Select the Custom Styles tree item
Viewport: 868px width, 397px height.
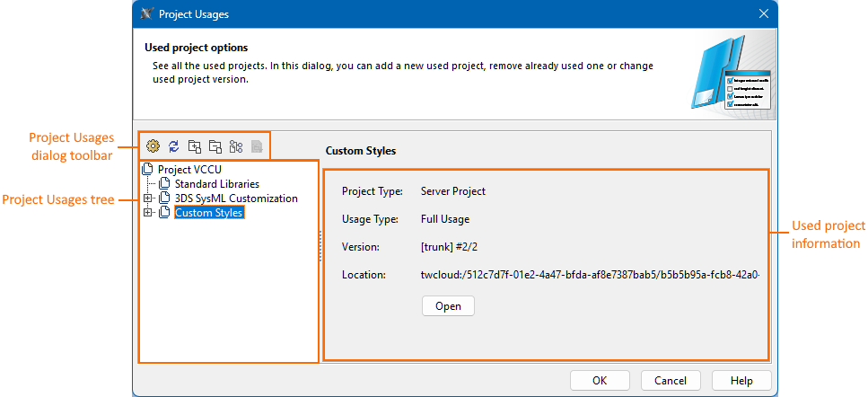[x=208, y=213]
